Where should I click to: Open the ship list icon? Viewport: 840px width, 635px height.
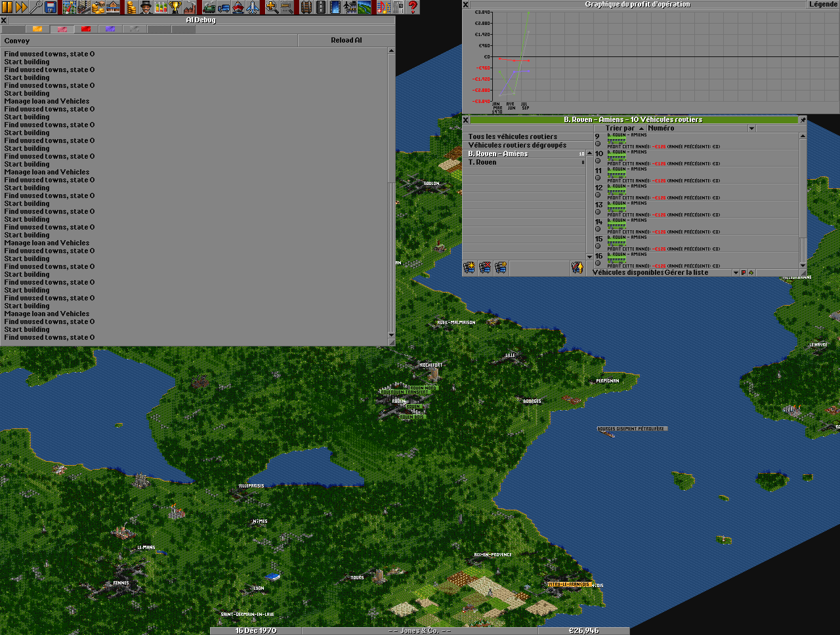click(238, 7)
